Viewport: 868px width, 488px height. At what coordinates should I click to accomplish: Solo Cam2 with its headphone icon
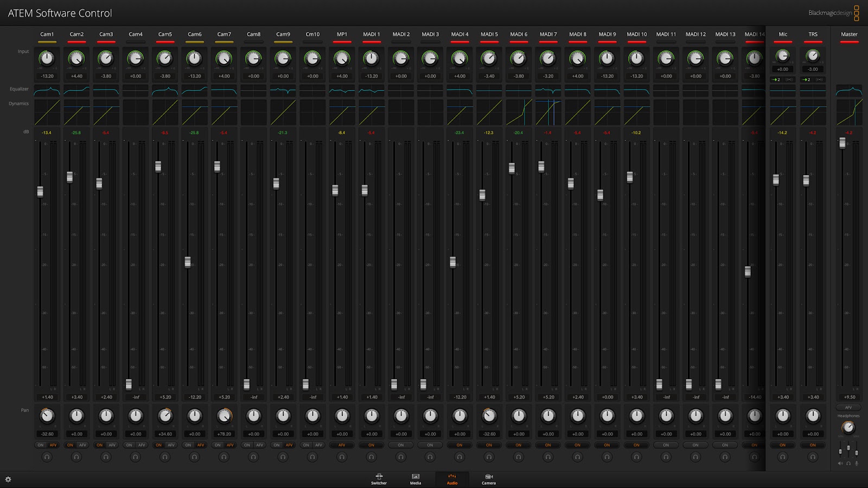pos(76,457)
